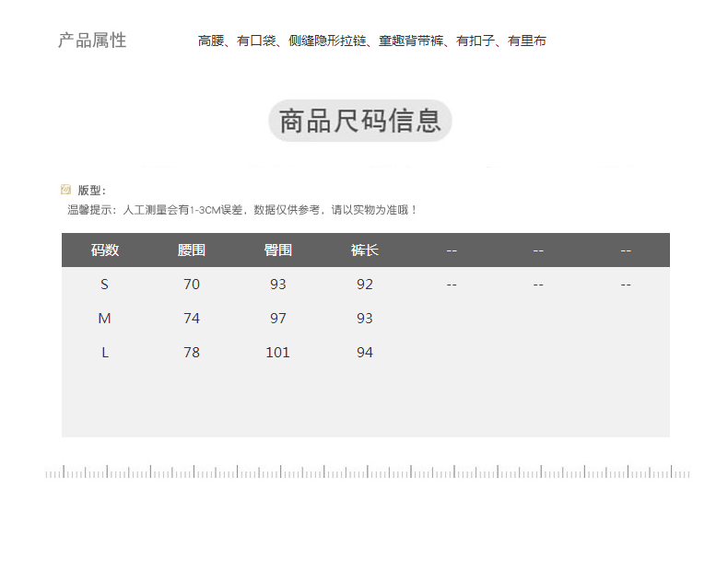This screenshot has height=570, width=728.
Task: Click pants length 94 in L row
Action: click(x=365, y=353)
